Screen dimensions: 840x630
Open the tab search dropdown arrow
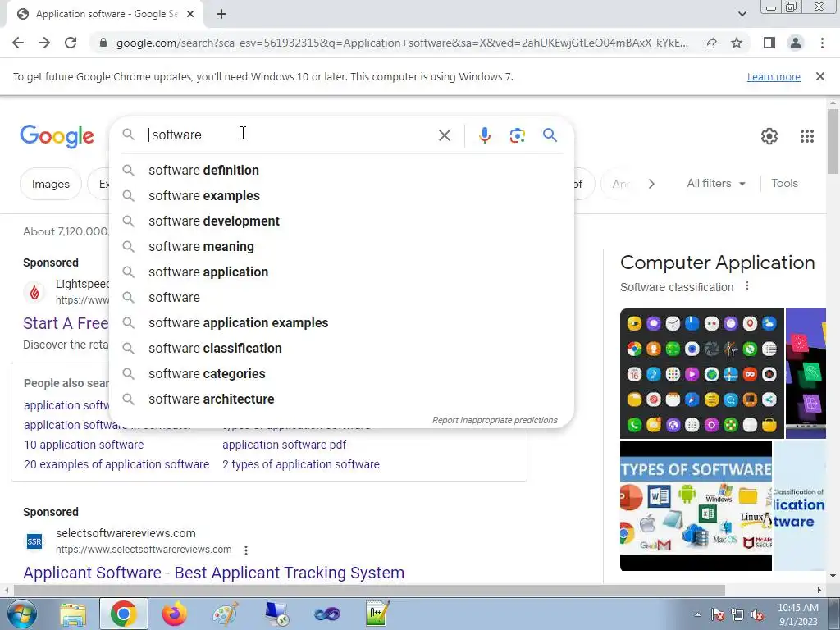pyautogui.click(x=742, y=15)
